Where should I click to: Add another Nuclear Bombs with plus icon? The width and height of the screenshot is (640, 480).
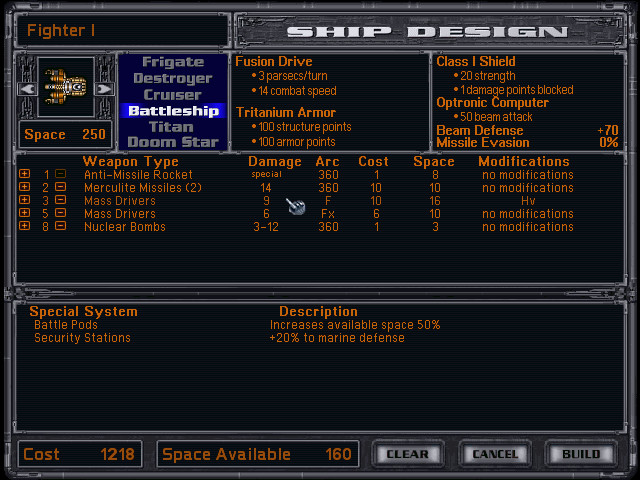click(x=25, y=227)
